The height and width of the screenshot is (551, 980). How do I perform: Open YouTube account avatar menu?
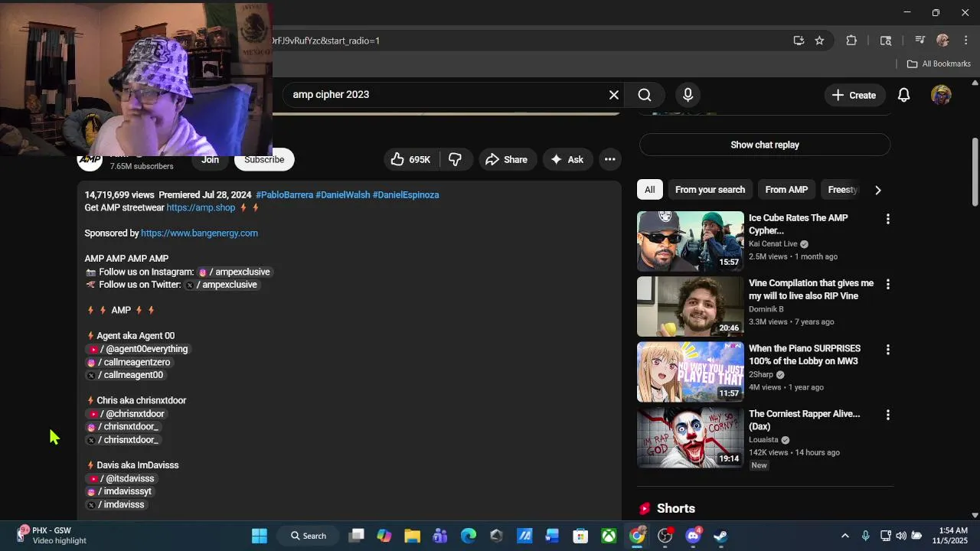941,95
